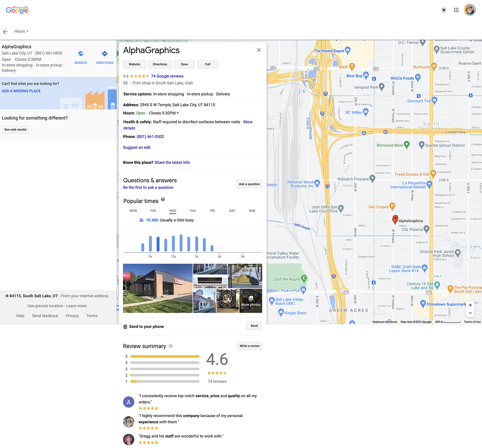Open the Review summary help icon

tap(171, 346)
